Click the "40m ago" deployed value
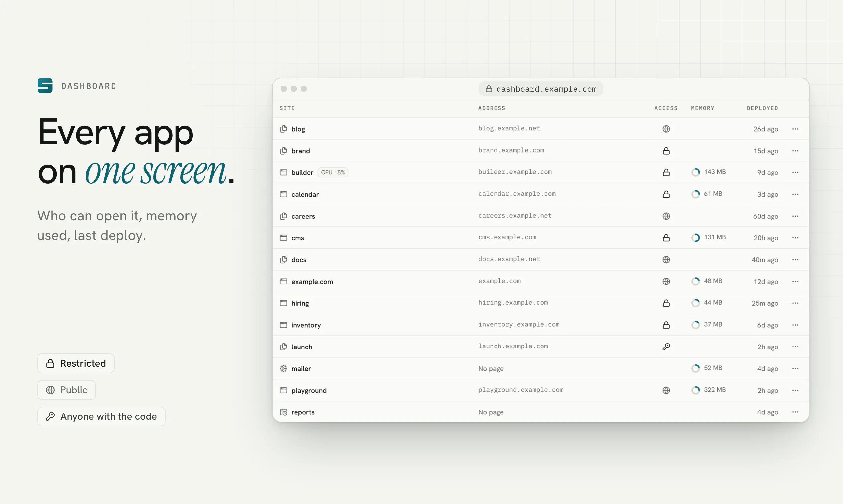Image resolution: width=843 pixels, height=504 pixels. tap(764, 260)
